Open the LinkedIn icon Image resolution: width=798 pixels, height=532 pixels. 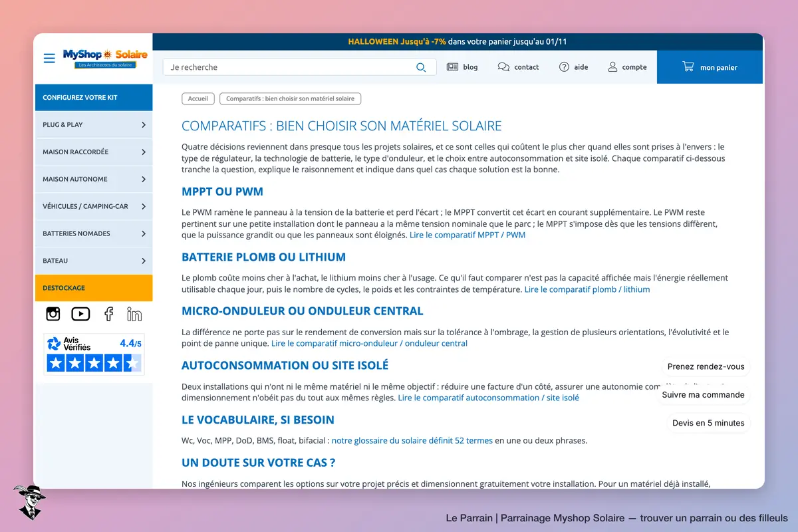tap(134, 314)
